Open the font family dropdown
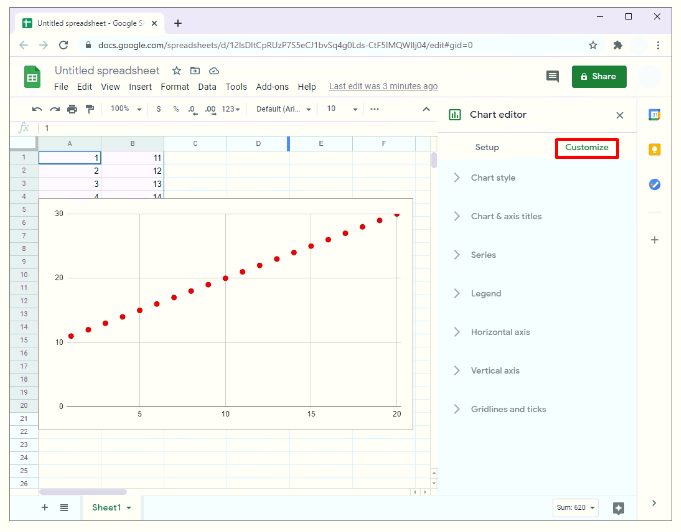 point(284,109)
